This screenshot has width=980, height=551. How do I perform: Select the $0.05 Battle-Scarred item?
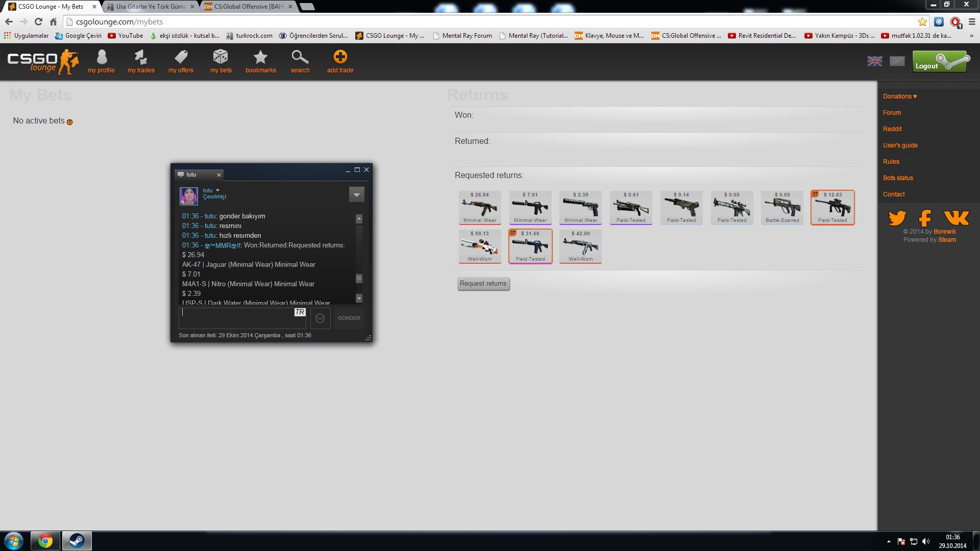pos(782,208)
